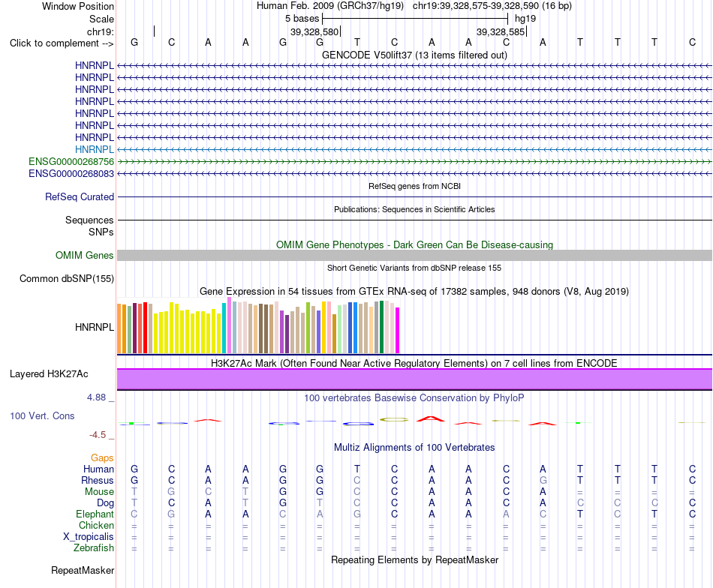Image resolution: width=713 pixels, height=588 pixels.
Task: Click 'Click to complement -->' to flip bases
Action: click(x=62, y=43)
